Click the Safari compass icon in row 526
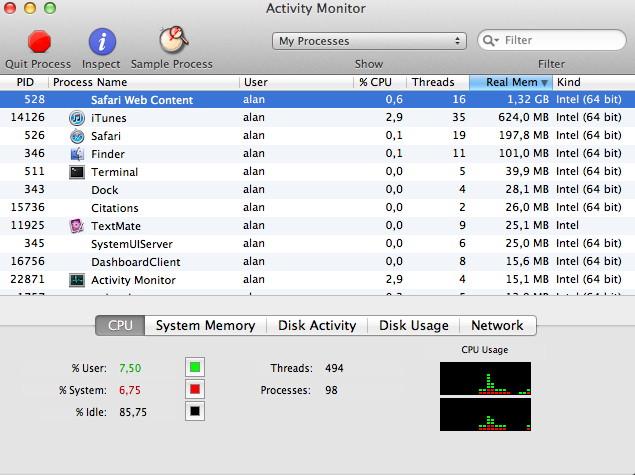Viewport: 635px width, 475px height. 77,136
